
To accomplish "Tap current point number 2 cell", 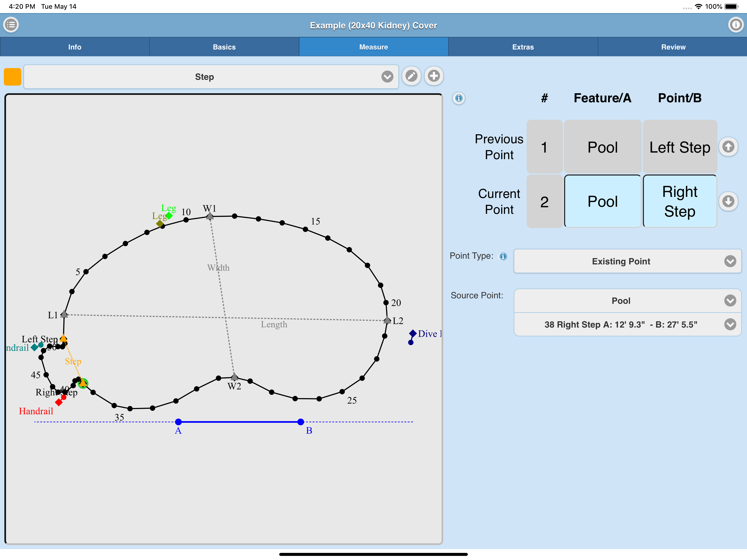I will click(544, 201).
